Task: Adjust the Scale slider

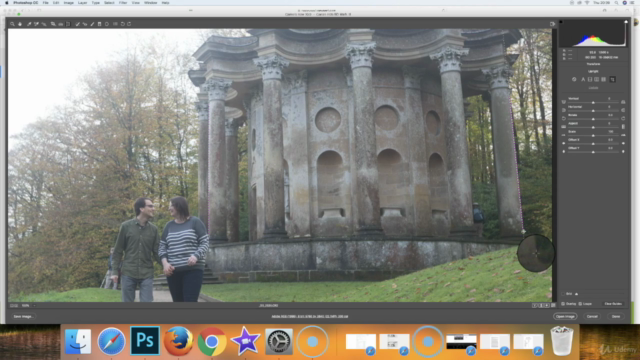Action: click(593, 136)
